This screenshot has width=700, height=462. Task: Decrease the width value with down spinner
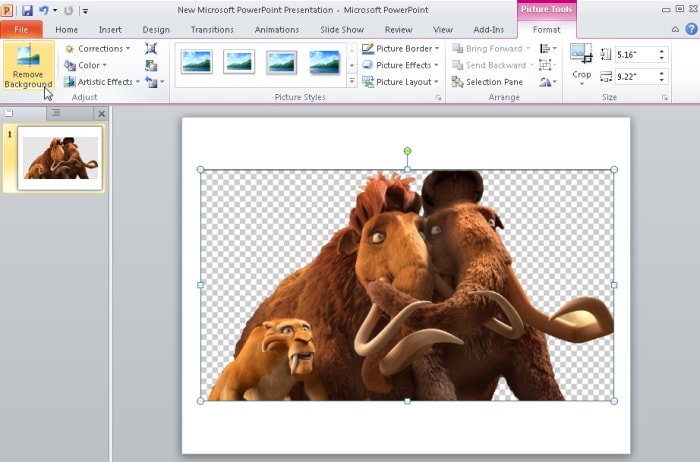(x=662, y=80)
